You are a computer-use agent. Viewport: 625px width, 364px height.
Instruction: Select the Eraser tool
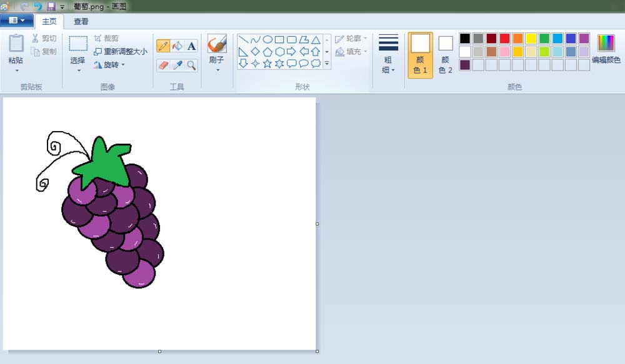(163, 65)
